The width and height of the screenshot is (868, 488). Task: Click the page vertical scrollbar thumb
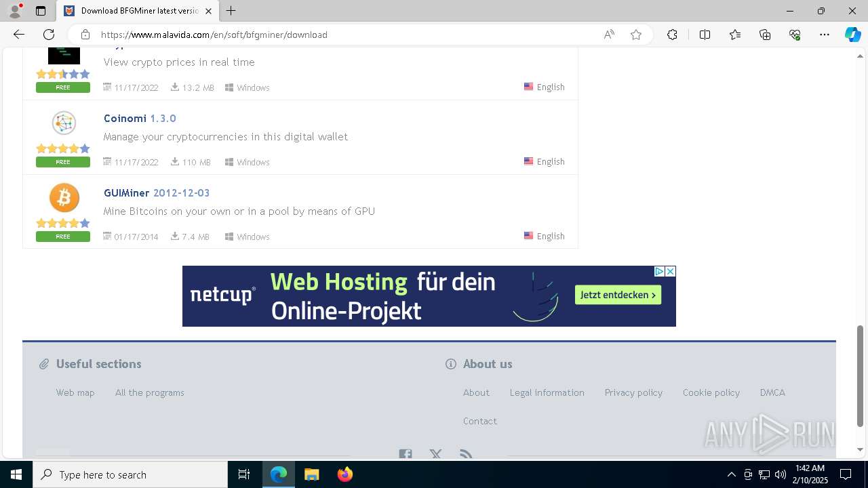coord(860,376)
